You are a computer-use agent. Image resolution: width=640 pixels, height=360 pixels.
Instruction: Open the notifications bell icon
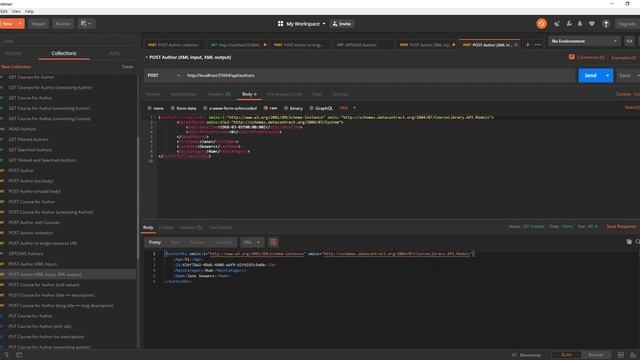coord(580,24)
